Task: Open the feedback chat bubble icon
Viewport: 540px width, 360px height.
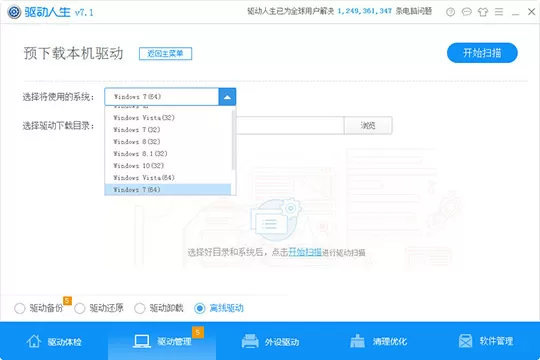Action: click(466, 12)
